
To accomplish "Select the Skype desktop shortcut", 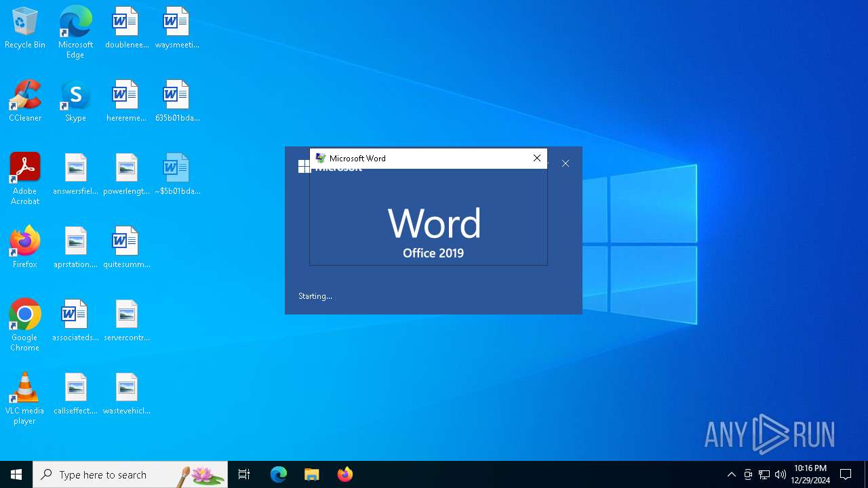I will pos(75,101).
